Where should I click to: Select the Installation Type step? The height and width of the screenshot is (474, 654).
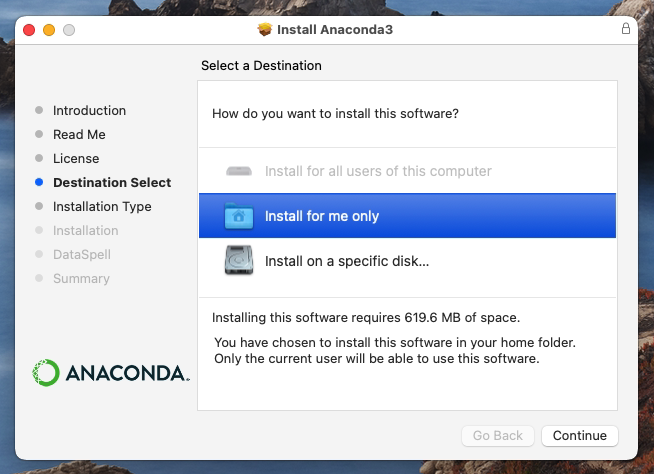[x=102, y=207]
